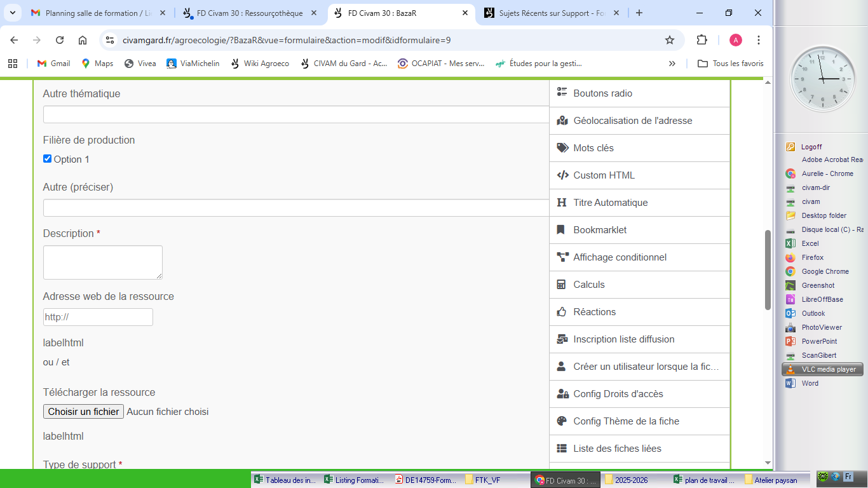Click the Choisir un fichier button
The width and height of the screenshot is (868, 488).
83,412
